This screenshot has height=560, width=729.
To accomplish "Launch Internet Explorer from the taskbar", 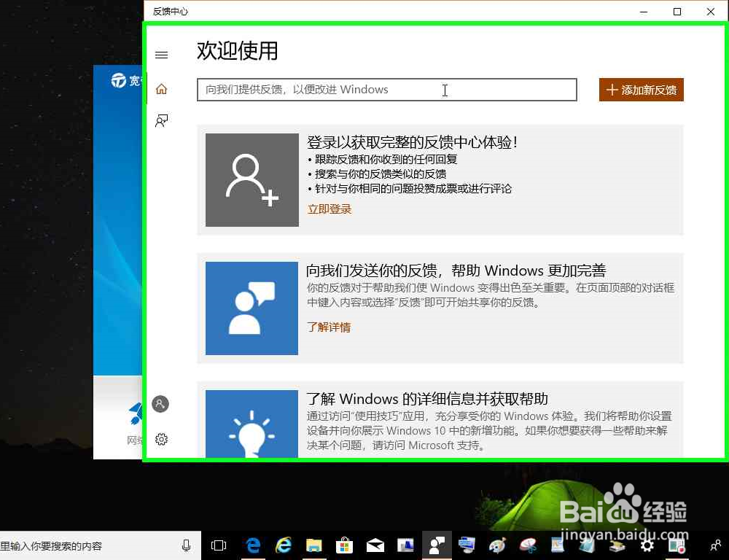I will click(284, 545).
